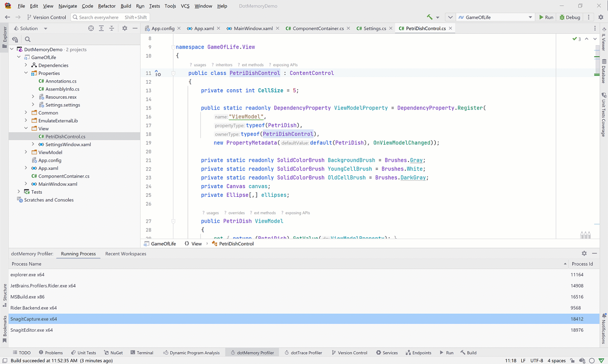Open the Refactor menu
Screen dimensions: 608x364
pos(106,6)
